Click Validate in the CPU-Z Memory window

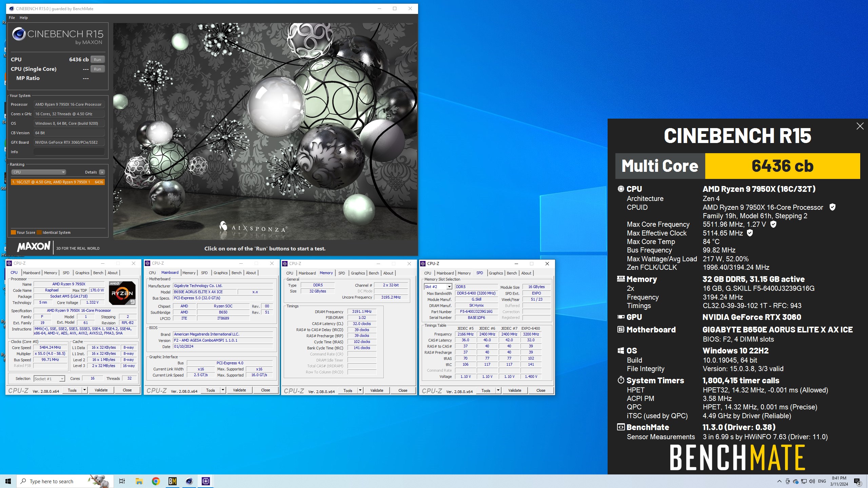(x=377, y=390)
